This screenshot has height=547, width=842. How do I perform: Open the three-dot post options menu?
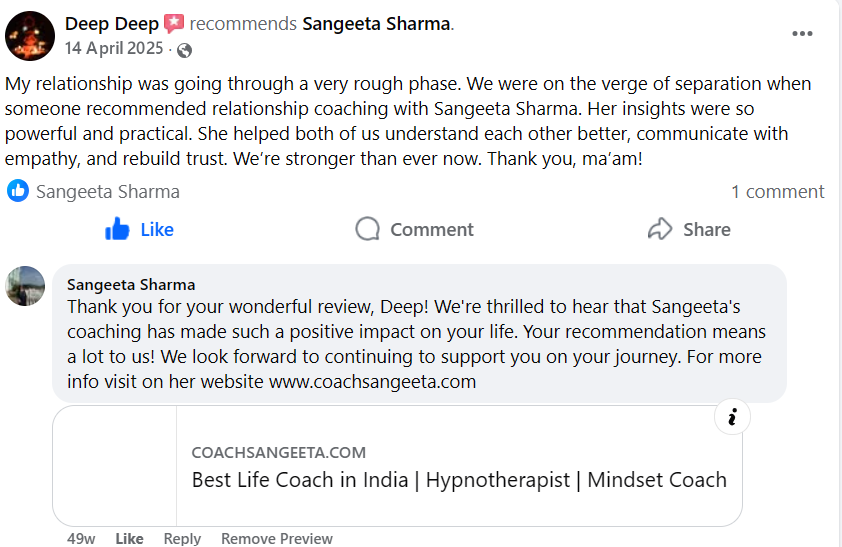tap(802, 34)
